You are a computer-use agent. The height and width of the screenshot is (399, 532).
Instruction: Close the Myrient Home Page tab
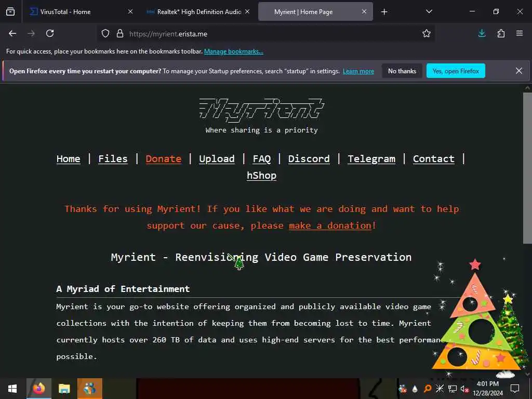coord(364,11)
